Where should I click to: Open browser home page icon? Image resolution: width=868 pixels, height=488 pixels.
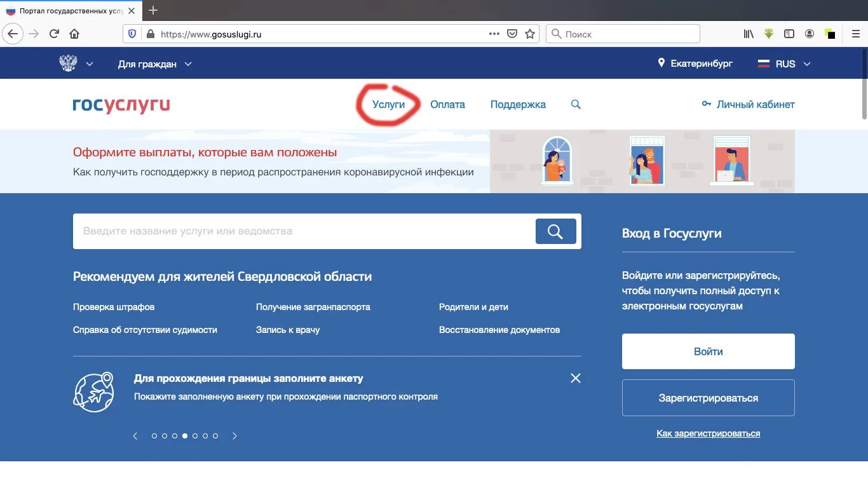[x=74, y=34]
